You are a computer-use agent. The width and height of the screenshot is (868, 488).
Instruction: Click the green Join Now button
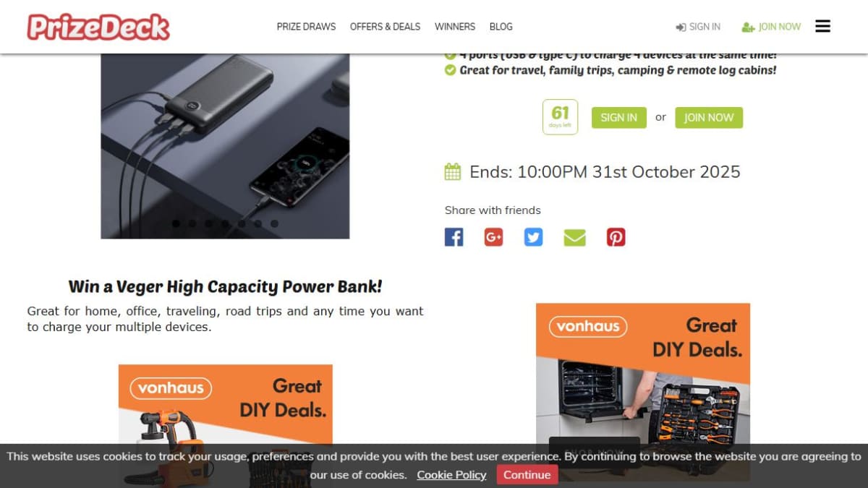(709, 118)
